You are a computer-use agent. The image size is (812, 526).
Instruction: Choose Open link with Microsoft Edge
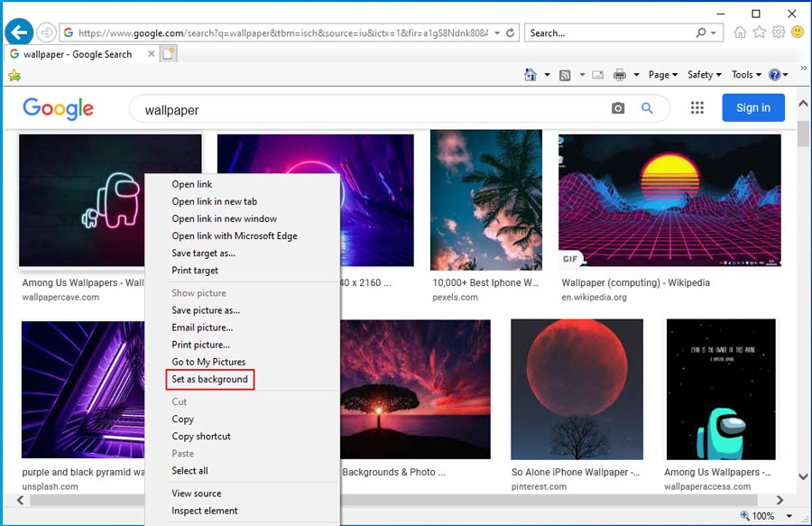pos(235,235)
